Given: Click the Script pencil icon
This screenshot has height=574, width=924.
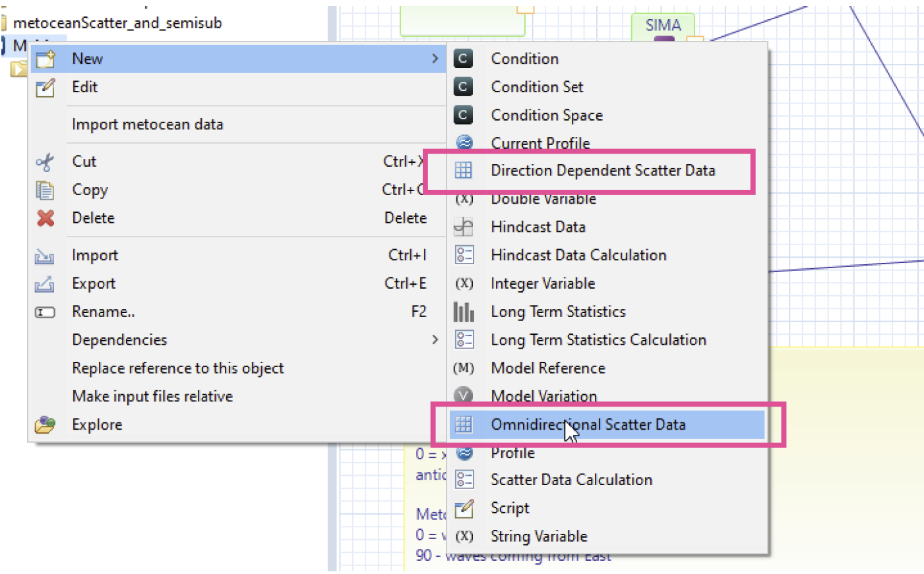Looking at the screenshot, I should 464,508.
